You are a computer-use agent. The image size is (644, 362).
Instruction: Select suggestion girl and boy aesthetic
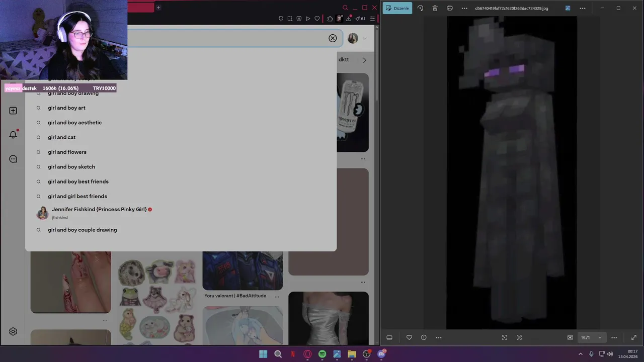tap(75, 123)
